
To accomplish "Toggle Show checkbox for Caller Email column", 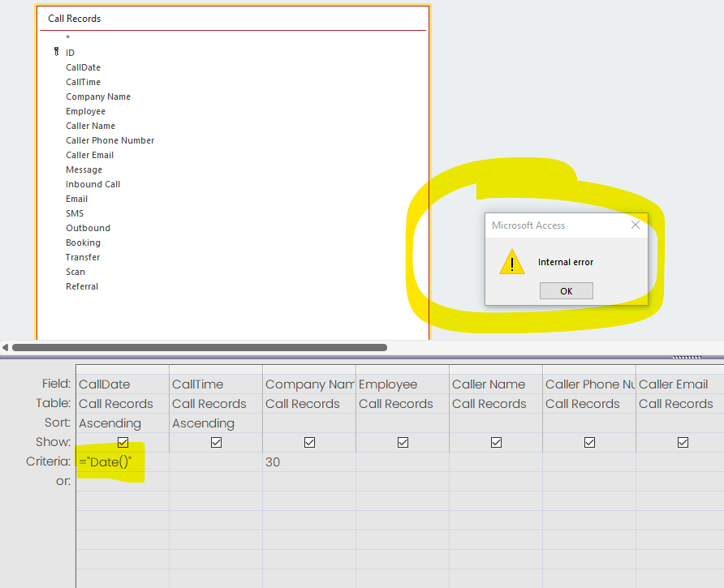I will tap(683, 443).
